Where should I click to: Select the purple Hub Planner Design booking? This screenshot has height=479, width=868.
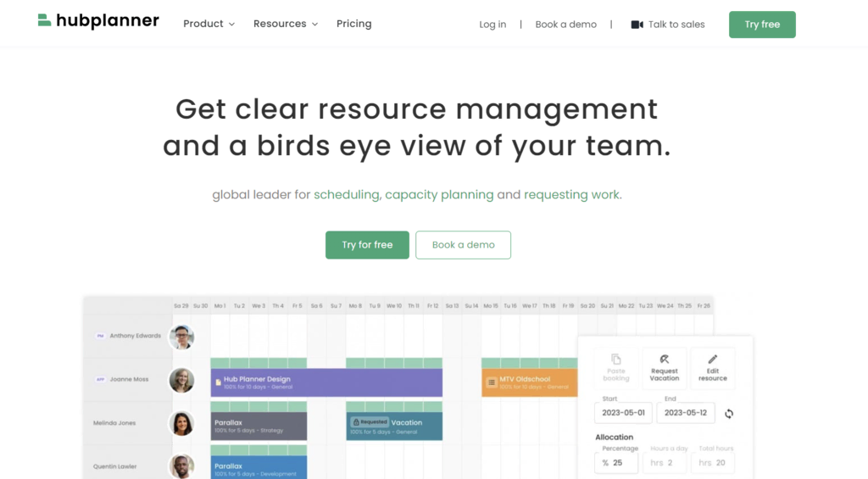326,382
